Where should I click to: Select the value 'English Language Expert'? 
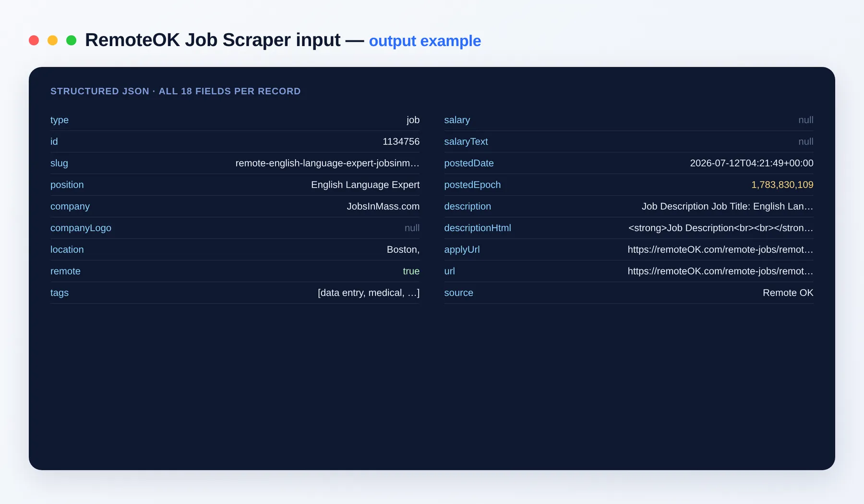pos(365,185)
